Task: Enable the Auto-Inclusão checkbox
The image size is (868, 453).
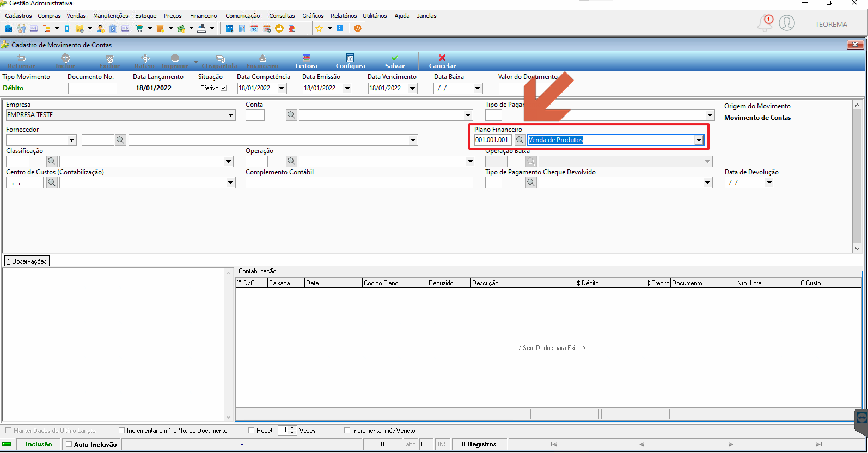Action: (x=69, y=444)
